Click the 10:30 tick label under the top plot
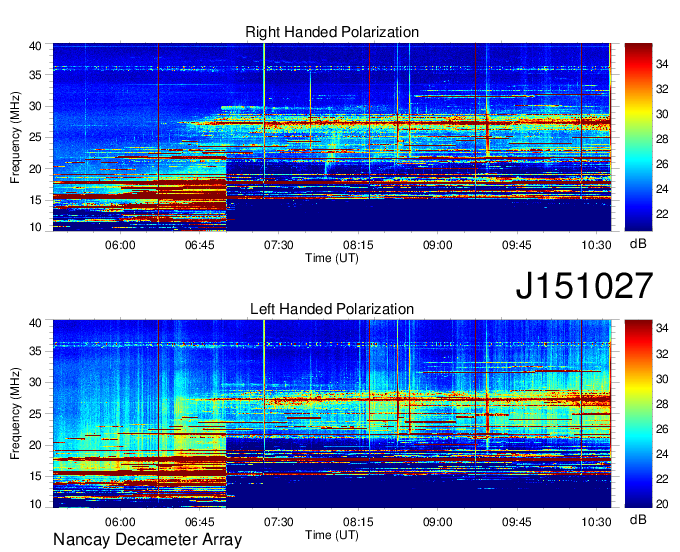 [x=596, y=245]
